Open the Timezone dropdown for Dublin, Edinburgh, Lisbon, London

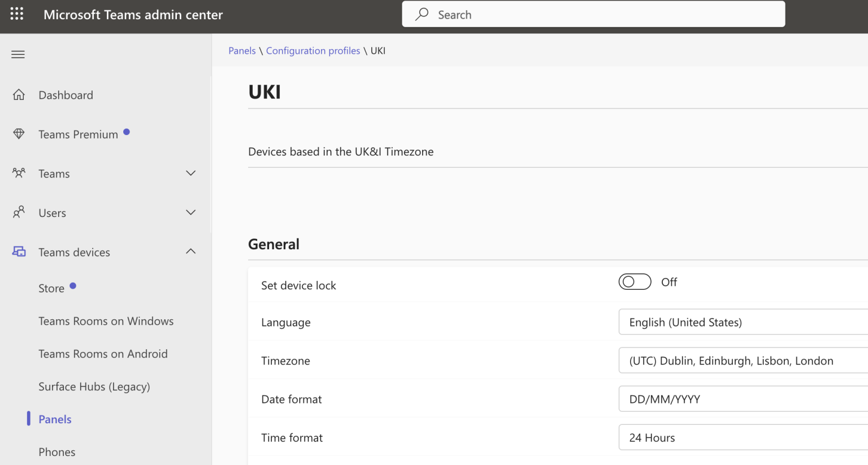click(735, 360)
